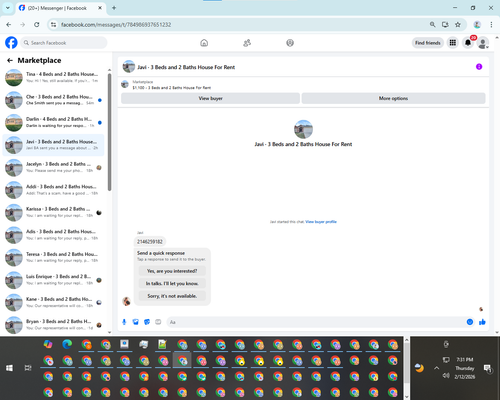Click site information icon in address bar

click(53, 24)
